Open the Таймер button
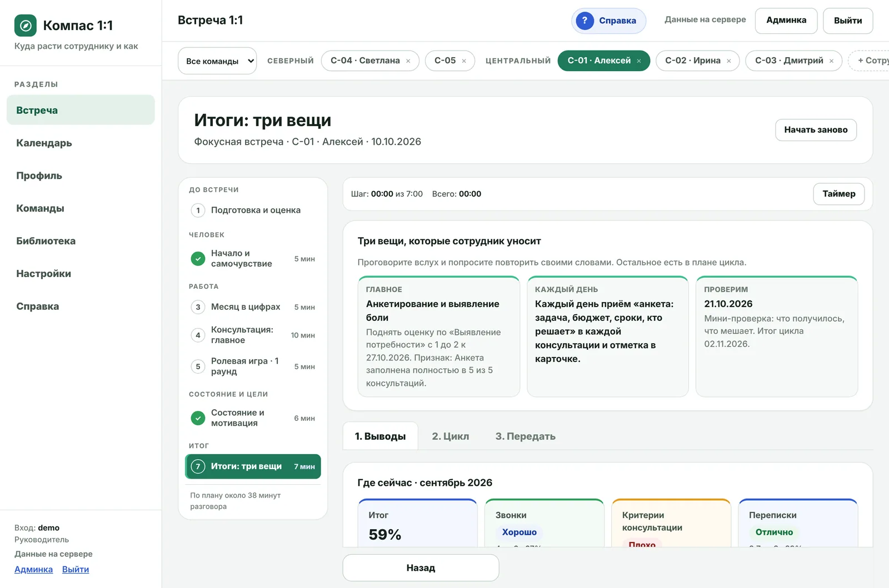889x588 pixels. (x=838, y=194)
